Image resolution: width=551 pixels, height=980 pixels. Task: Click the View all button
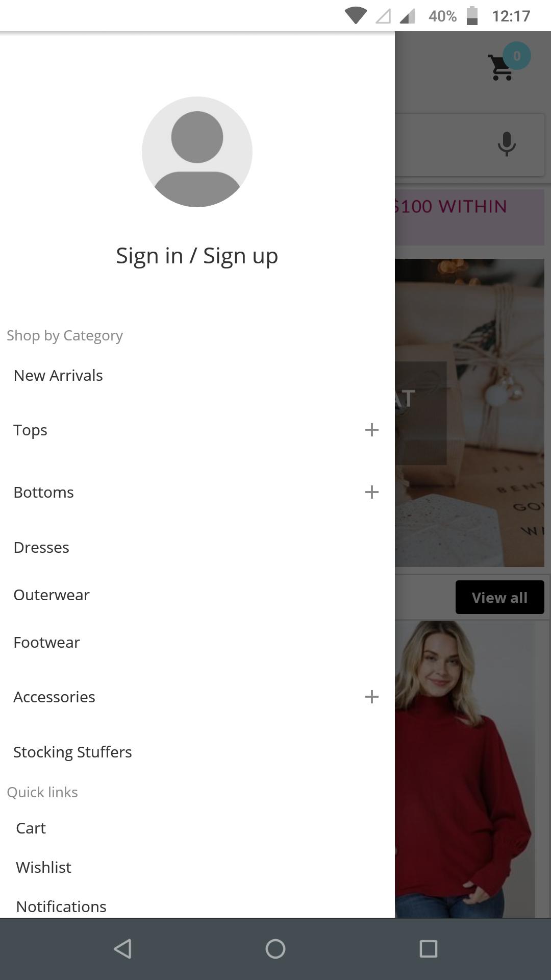[x=499, y=597]
